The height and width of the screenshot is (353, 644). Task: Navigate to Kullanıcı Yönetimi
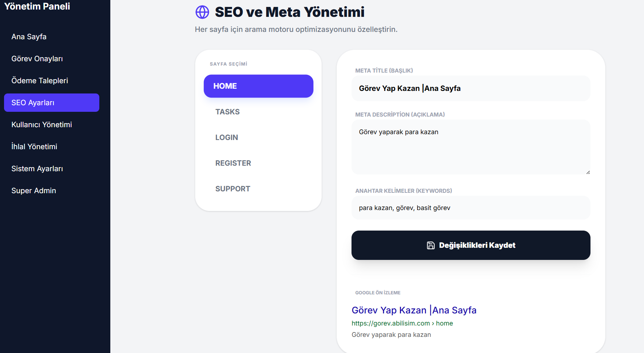[x=41, y=125]
